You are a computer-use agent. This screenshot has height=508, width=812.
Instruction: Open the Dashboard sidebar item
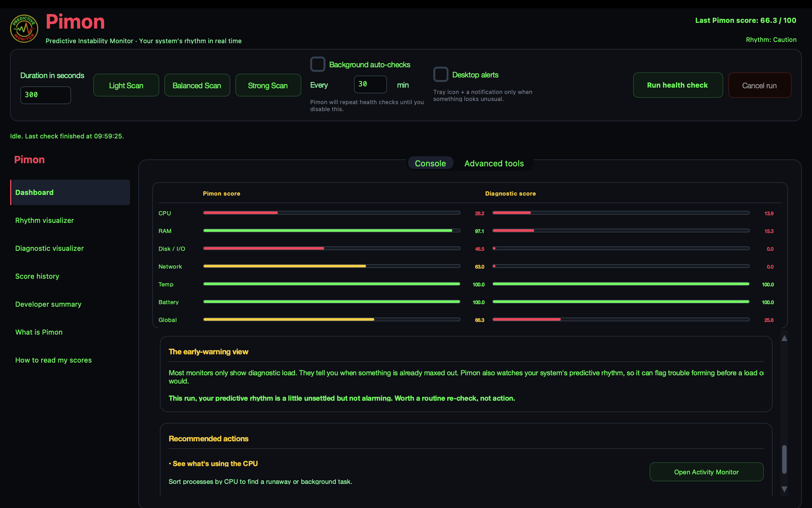click(70, 192)
